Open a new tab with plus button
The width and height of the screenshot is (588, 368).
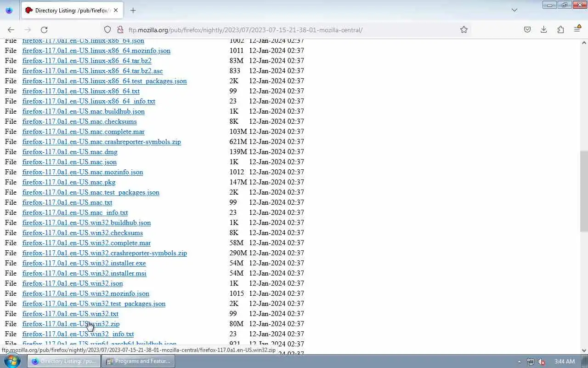click(x=133, y=10)
